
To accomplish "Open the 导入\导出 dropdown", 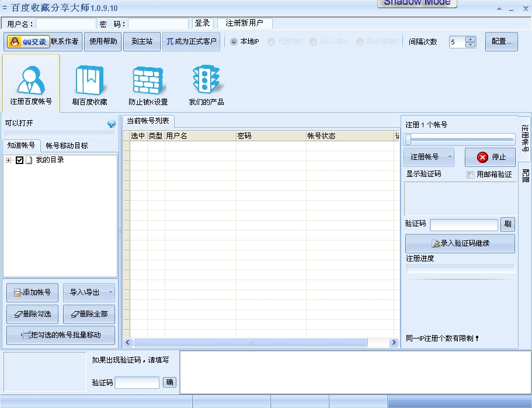I will (x=89, y=292).
